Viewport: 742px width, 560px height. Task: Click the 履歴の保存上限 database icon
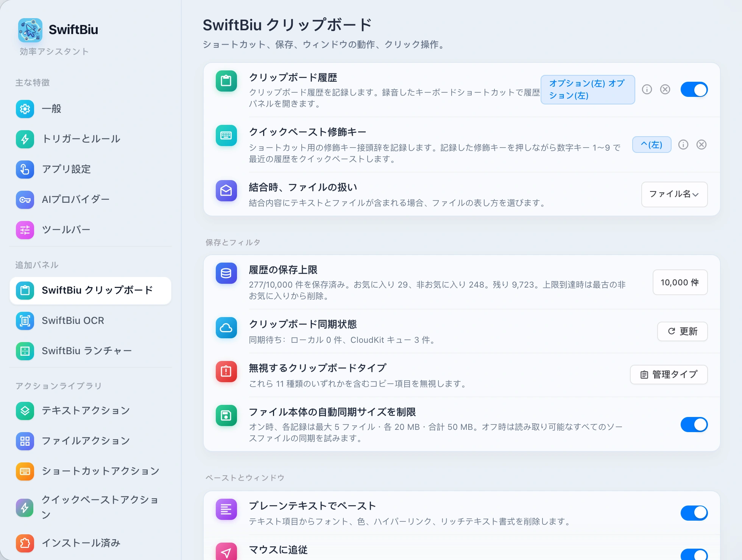coord(226,273)
